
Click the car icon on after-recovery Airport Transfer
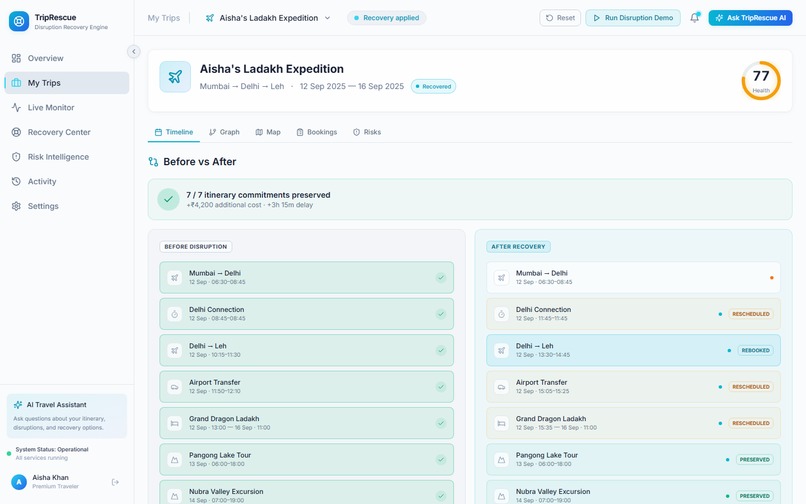[x=501, y=387]
